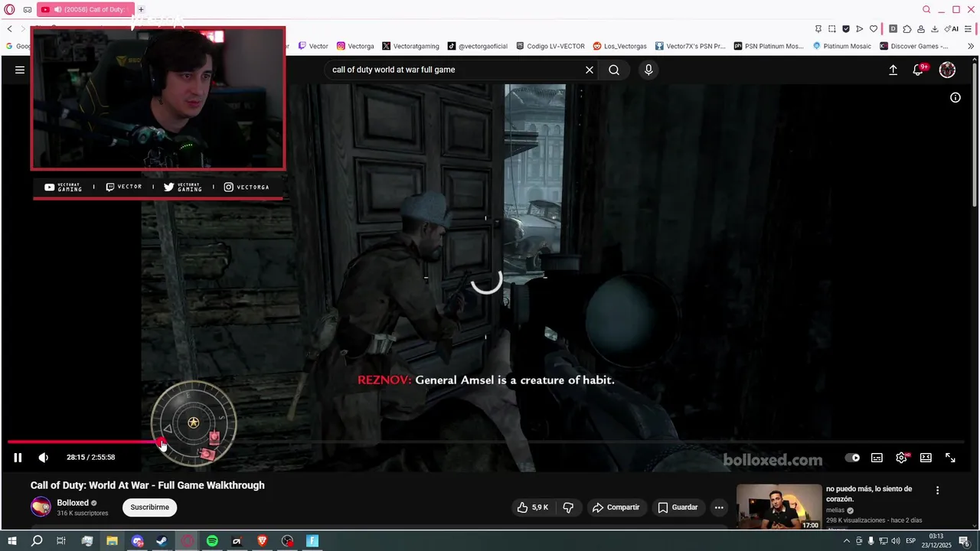Open 'no puedo más, lo siento de corazón' title
980x551 pixels.
click(869, 494)
